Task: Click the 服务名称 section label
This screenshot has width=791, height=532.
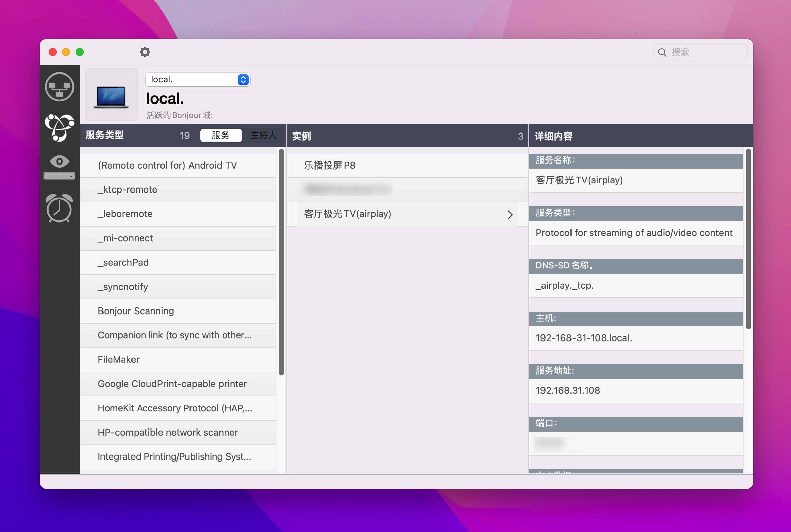Action: tap(556, 160)
